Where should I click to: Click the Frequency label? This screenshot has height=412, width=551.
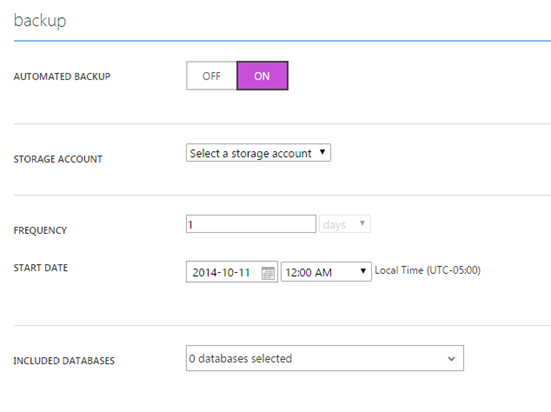(x=40, y=231)
